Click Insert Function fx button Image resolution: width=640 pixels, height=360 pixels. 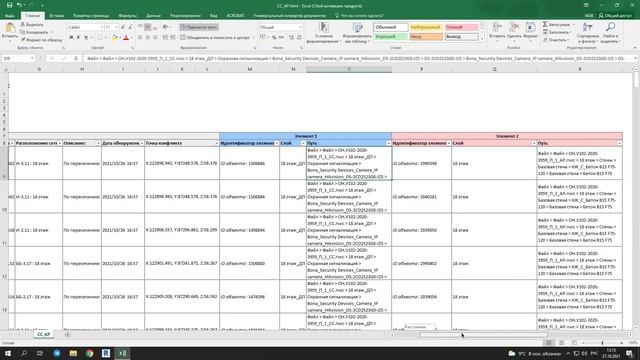(x=76, y=58)
